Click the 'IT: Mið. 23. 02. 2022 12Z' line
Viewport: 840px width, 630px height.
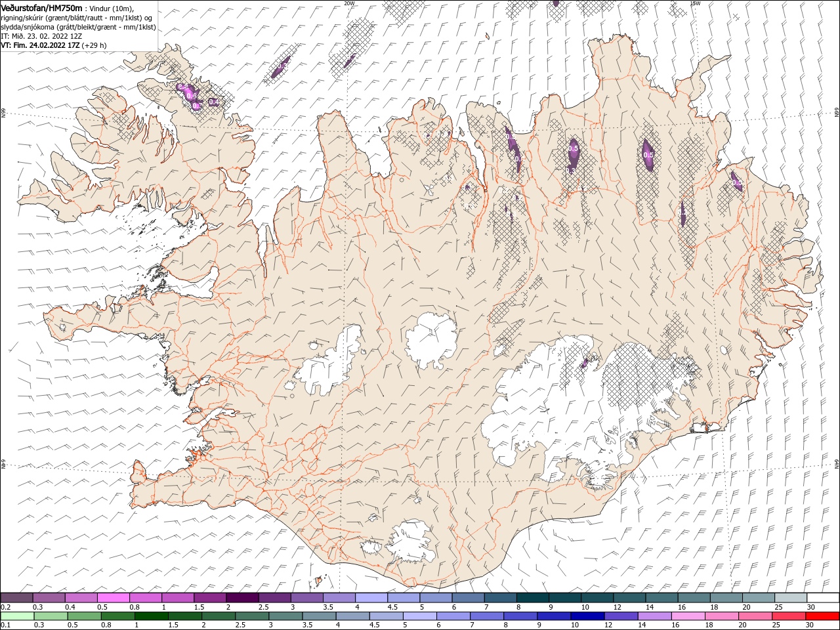[x=41, y=36]
